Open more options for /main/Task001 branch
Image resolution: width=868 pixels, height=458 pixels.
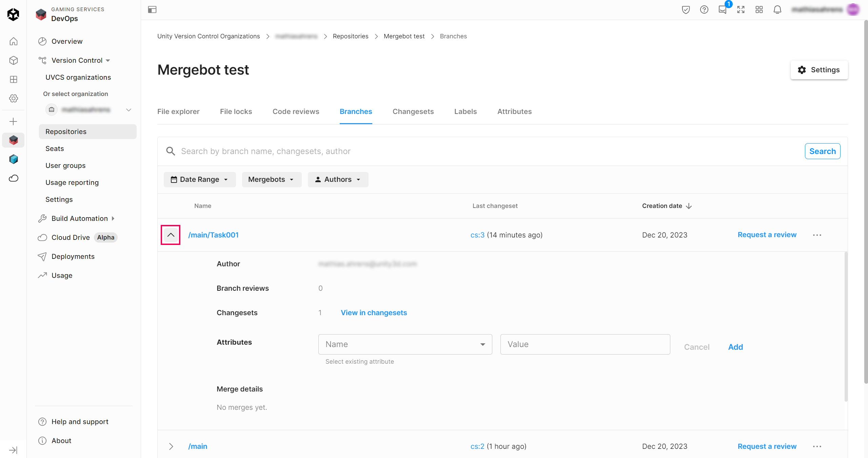coord(817,235)
